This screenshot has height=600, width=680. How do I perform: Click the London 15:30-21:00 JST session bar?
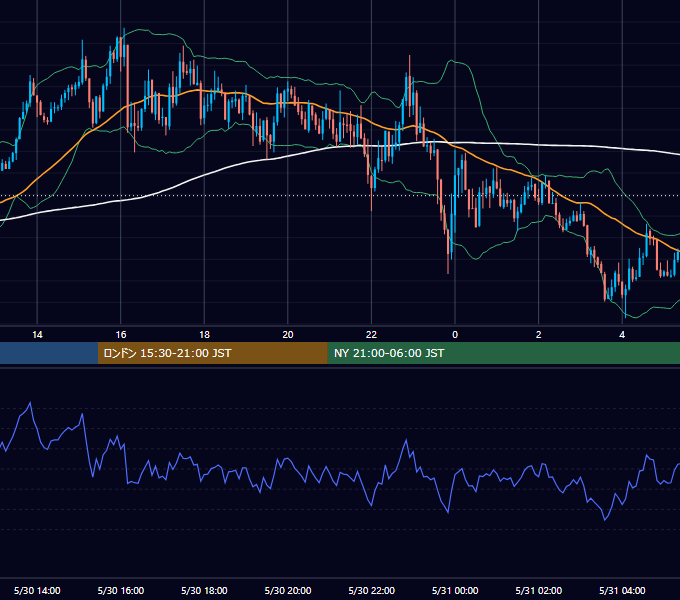point(212,353)
